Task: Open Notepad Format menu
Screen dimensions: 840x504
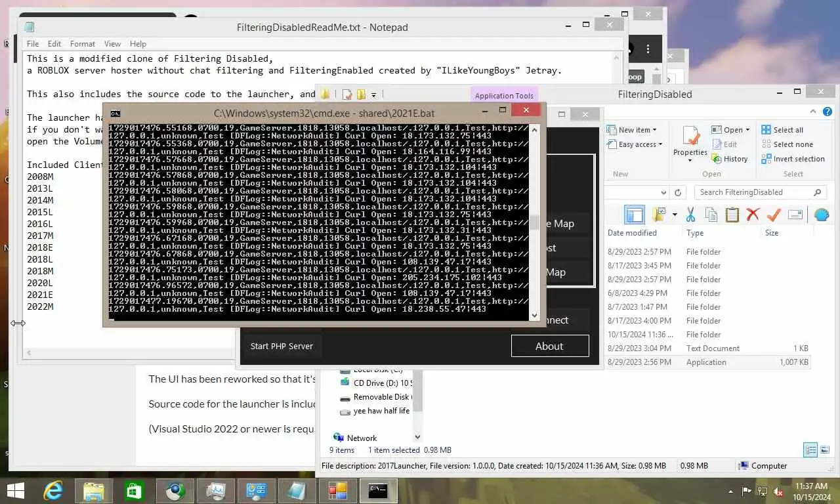Action: pyautogui.click(x=83, y=43)
